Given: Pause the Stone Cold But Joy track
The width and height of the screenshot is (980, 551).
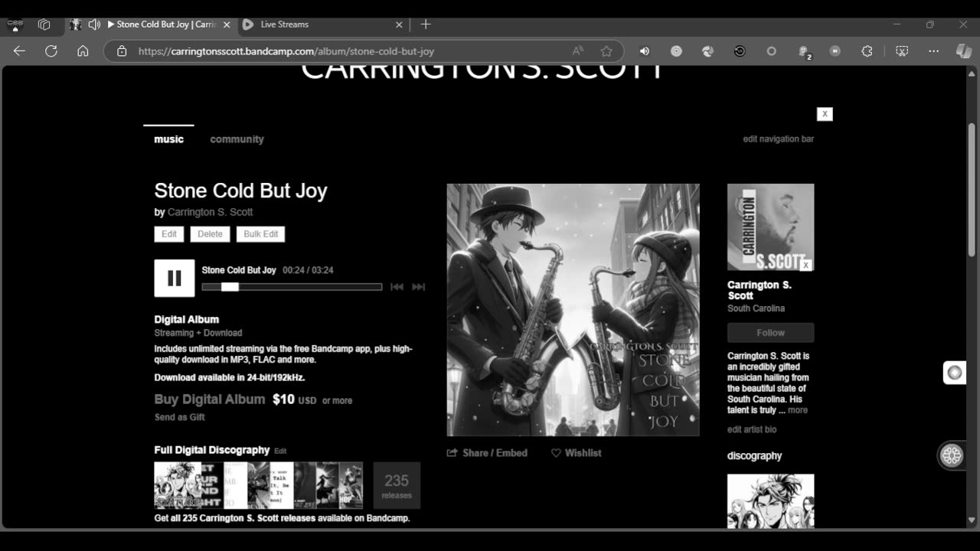Looking at the screenshot, I should tap(175, 278).
